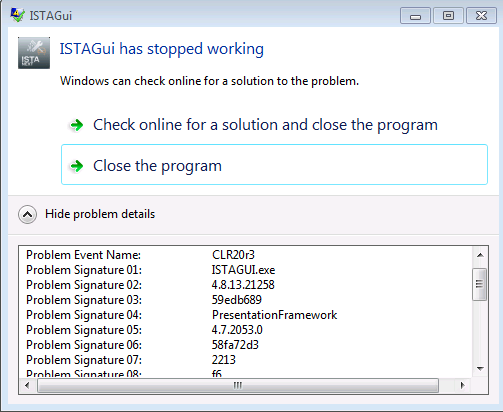Maximize the ISTAGui dialog window
The width and height of the screenshot is (503, 412).
pos(448,16)
